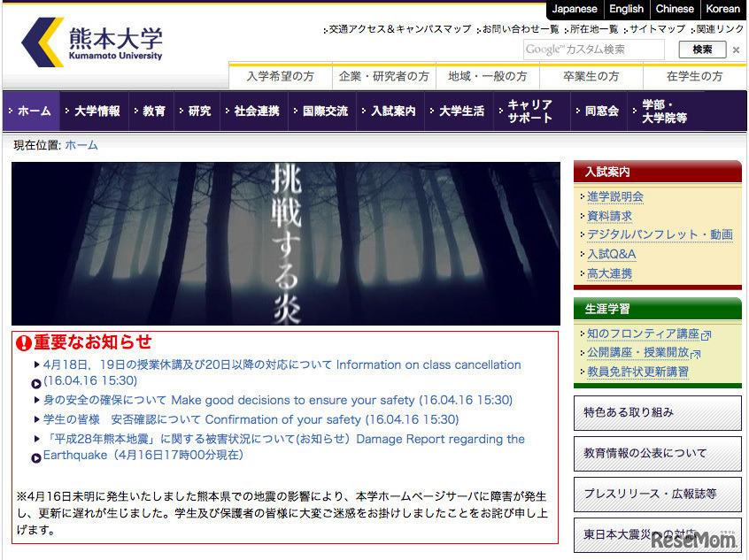
Task: Click external link icon beside 公開講座・授業開放
Action: (696, 354)
